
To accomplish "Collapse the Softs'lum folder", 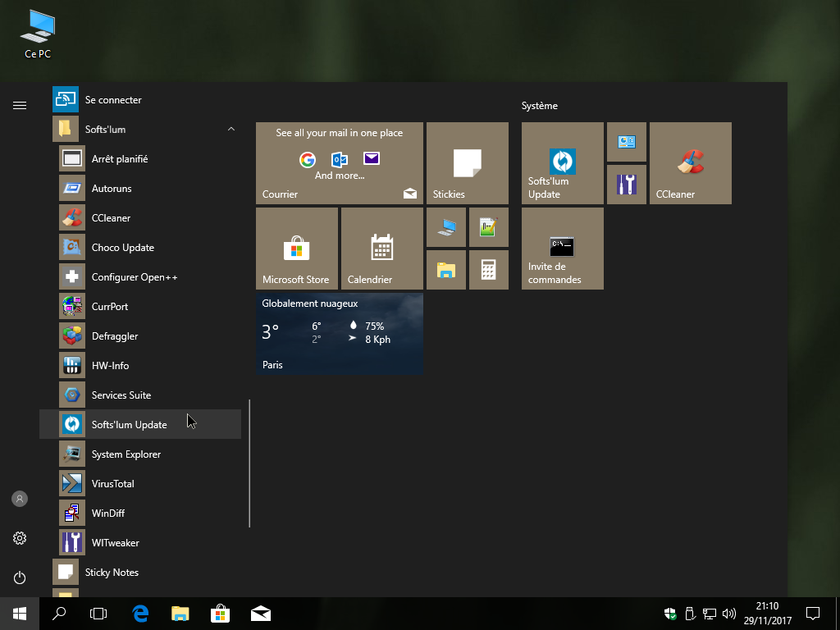I will click(x=140, y=129).
